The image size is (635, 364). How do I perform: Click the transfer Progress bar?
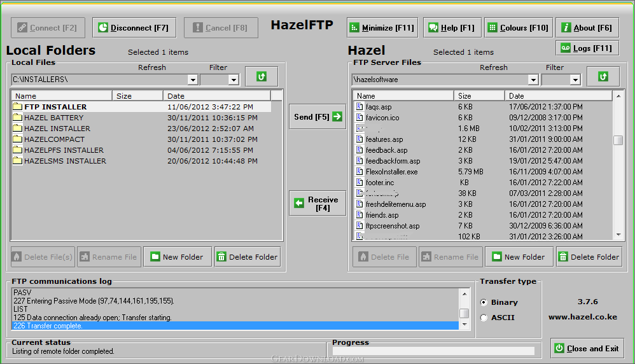433,351
